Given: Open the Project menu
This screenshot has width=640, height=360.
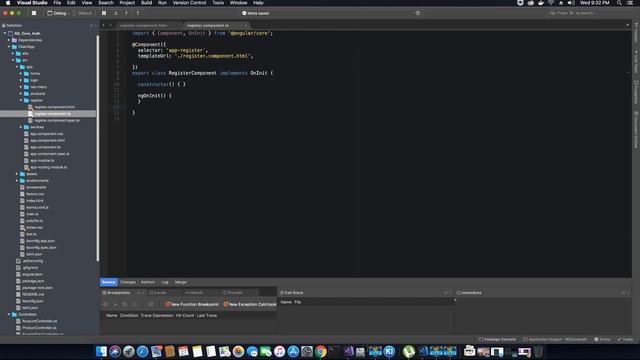Looking at the screenshot, I should point(127,3).
